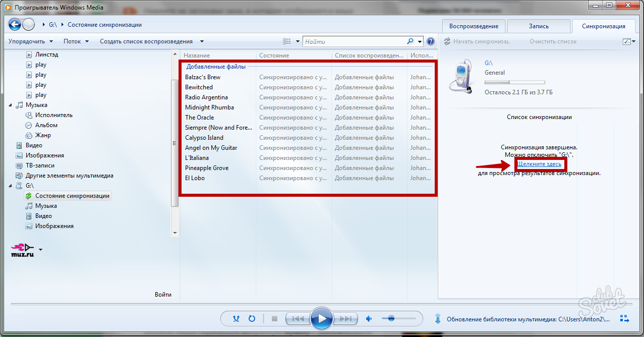Screen dimensions: 644x337
Task: Click in the Найти search field
Action: pos(353,41)
